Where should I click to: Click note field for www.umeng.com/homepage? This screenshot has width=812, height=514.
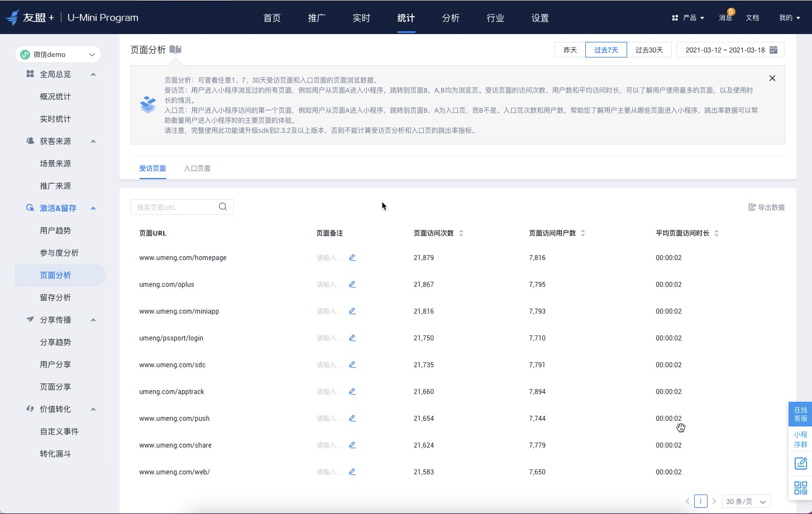(x=329, y=257)
